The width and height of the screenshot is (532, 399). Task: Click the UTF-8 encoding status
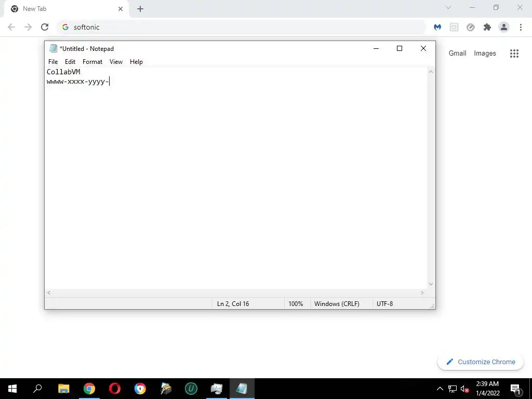tap(385, 303)
